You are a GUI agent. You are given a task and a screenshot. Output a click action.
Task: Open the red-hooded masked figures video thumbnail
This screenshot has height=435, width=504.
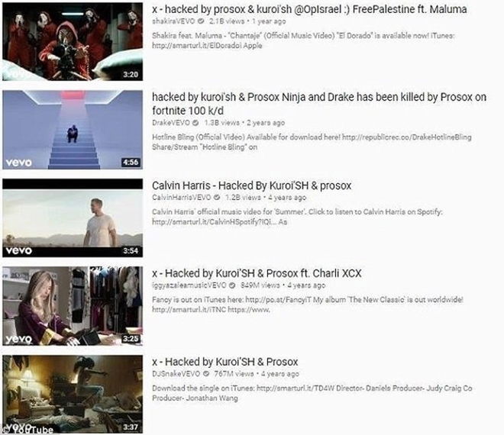pyautogui.click(x=73, y=41)
